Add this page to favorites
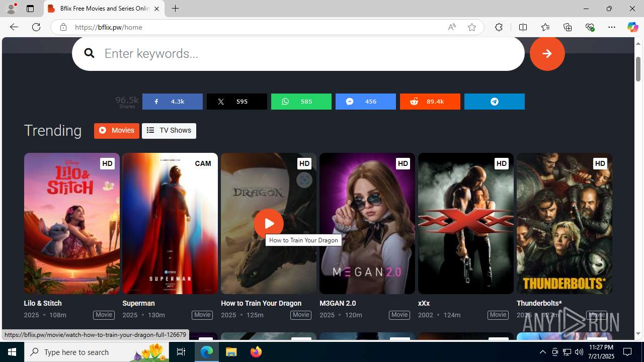Viewport: 644px width, 362px height. click(x=471, y=27)
